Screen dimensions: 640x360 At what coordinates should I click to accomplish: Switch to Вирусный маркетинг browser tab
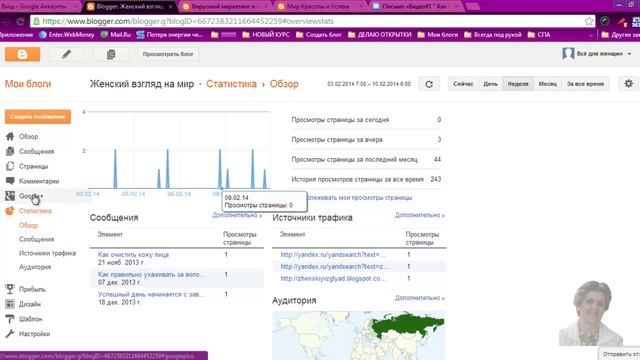(x=224, y=7)
